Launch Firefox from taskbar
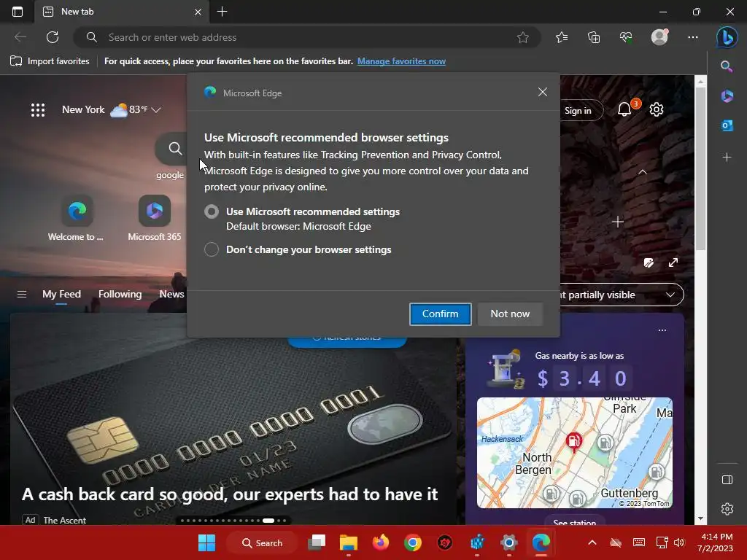747x560 pixels. click(x=381, y=542)
